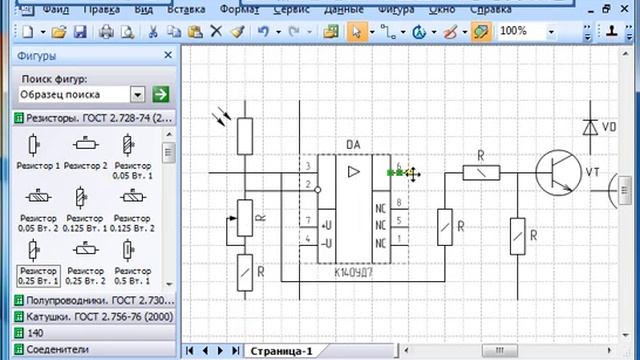Screen dimensions: 640x360
Task: Select the Pencil drawing tool
Action: point(450,31)
